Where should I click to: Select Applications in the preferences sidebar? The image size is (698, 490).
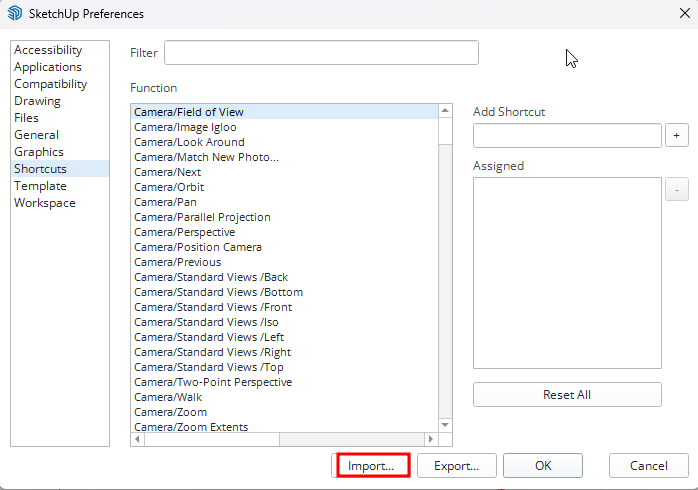60,67
